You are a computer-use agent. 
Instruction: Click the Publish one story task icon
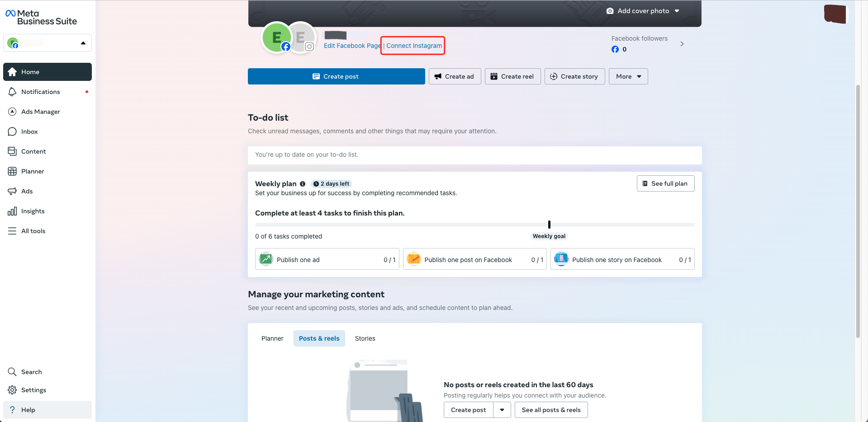click(x=561, y=259)
